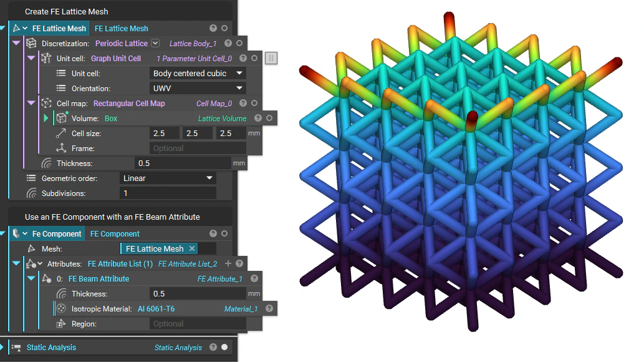
Task: Open the UWV orientation dropdown
Action: [x=239, y=88]
